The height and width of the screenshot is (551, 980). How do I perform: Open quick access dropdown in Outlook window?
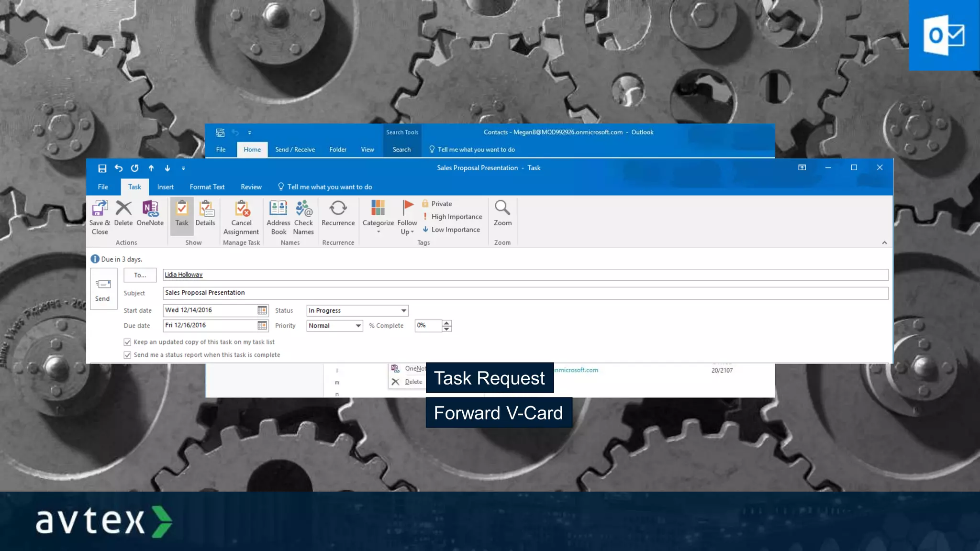(249, 132)
